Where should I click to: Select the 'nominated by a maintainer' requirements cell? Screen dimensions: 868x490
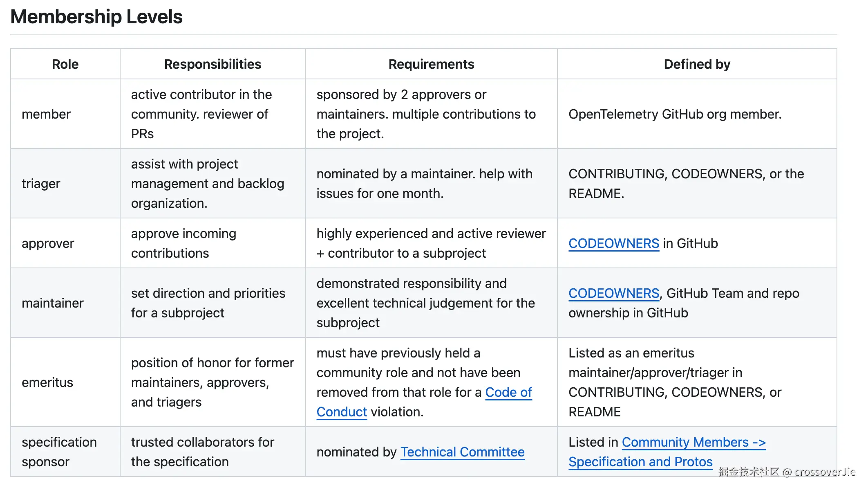(424, 184)
